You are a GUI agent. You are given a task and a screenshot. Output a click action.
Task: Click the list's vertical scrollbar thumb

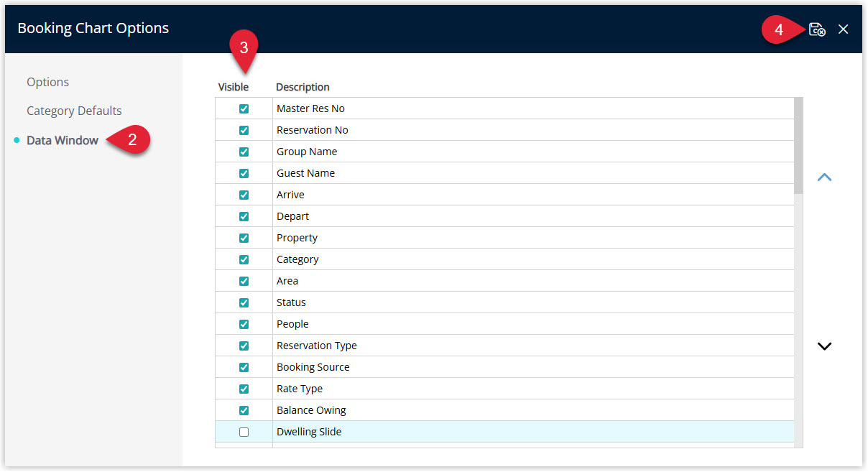coord(798,146)
